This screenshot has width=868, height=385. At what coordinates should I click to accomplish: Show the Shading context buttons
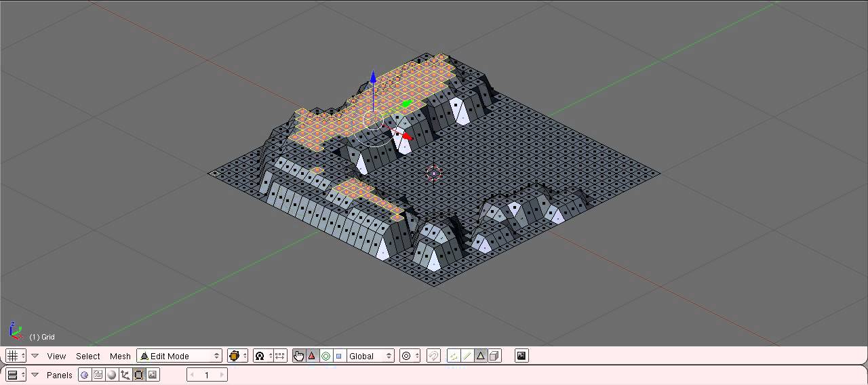tap(112, 375)
